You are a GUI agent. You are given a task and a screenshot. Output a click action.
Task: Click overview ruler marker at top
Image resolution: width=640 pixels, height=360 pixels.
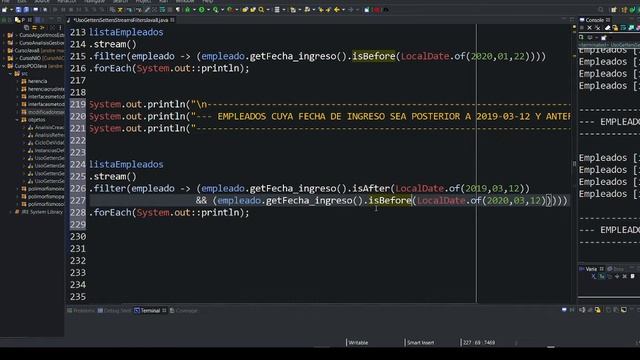pyautogui.click(x=574, y=27)
